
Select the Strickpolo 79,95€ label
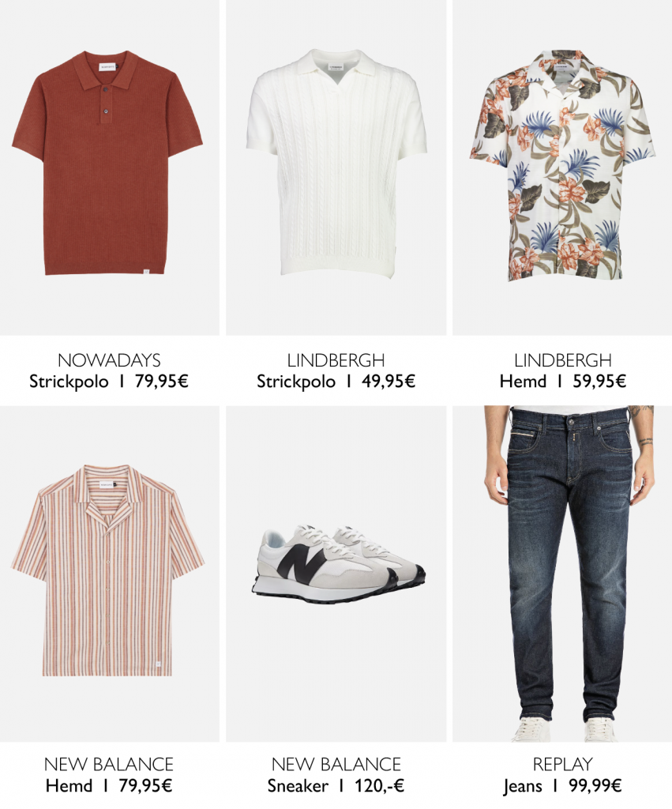[109, 382]
